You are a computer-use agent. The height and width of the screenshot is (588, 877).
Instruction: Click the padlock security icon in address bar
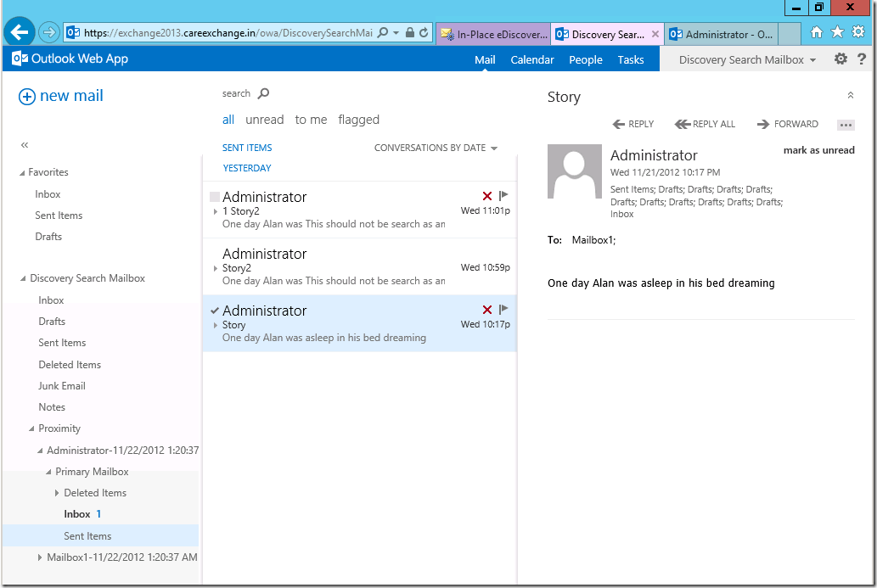410,32
